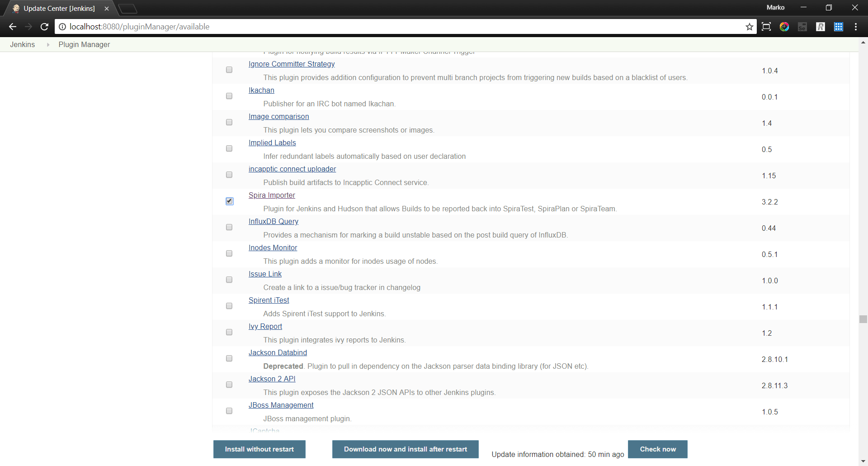The width and height of the screenshot is (868, 466).
Task: Tick the Spirent iTest checkbox
Action: click(229, 306)
